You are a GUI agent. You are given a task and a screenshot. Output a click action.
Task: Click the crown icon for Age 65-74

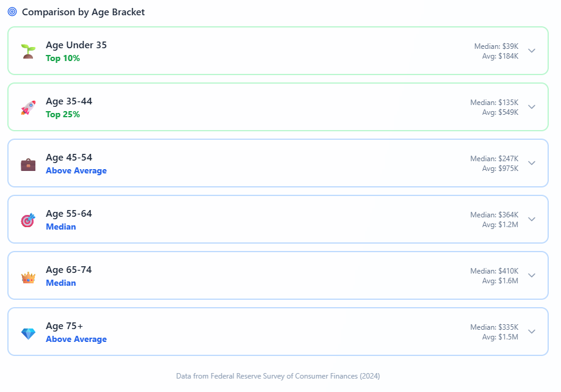coord(28,277)
